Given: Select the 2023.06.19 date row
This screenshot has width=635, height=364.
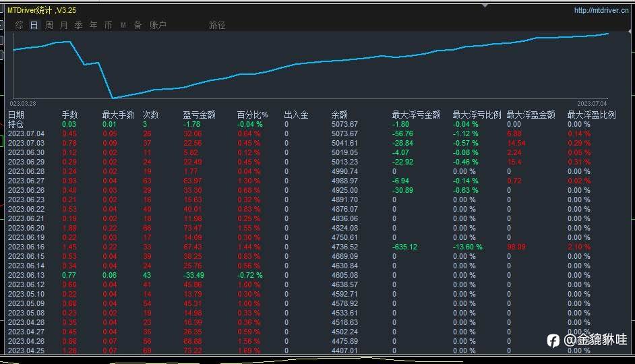Looking at the screenshot, I should (26, 238).
